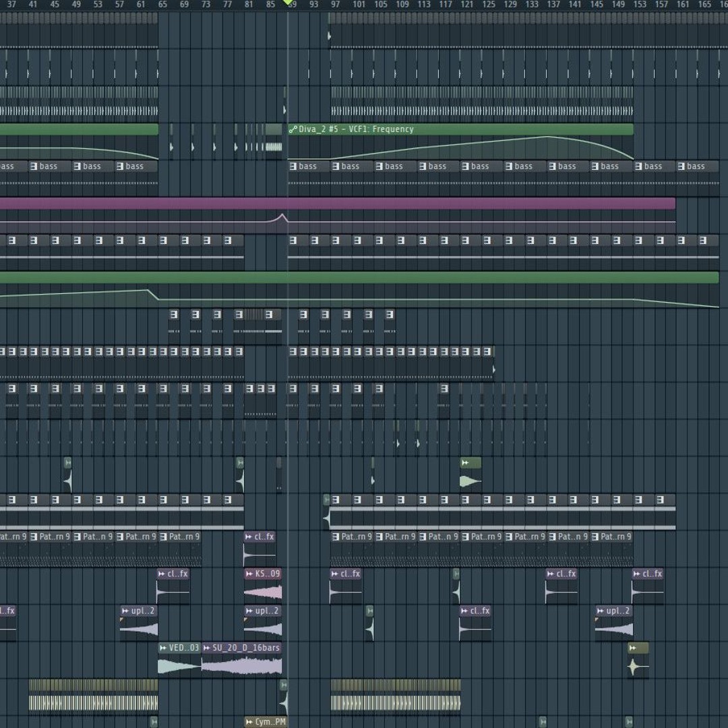Select the KS..09 pink waveform

(263, 593)
